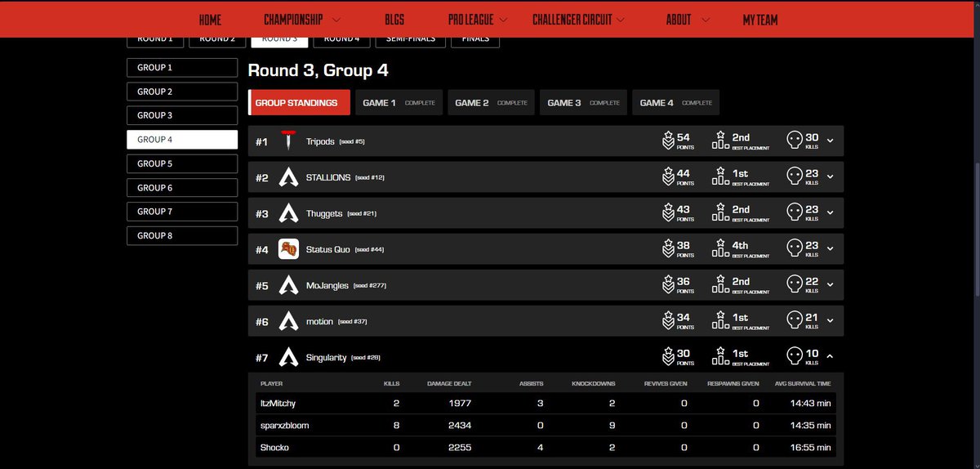Expand the STALLIONS team row chevron
The height and width of the screenshot is (469, 980).
831,176
